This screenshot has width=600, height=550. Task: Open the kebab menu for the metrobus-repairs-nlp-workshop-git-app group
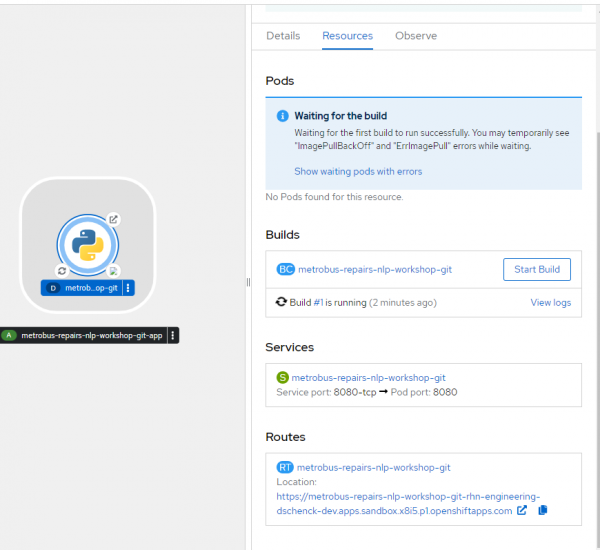[173, 336]
